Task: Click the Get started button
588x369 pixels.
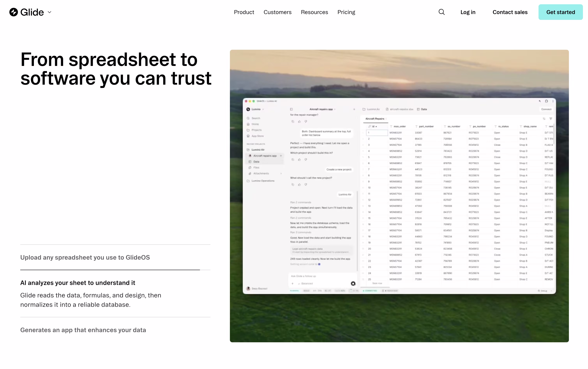Action: (561, 12)
